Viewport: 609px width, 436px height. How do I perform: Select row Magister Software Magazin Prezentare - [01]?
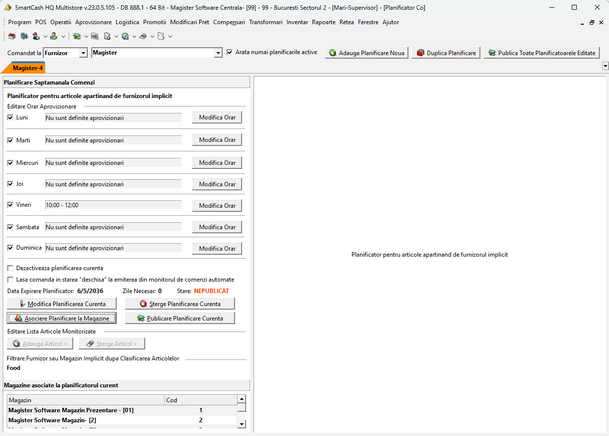click(x=122, y=410)
